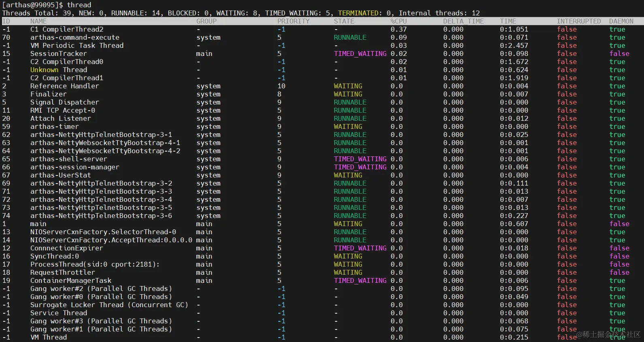644x342 pixels.
Task: Click thread name 'RequestThrottler'
Action: pos(63,272)
